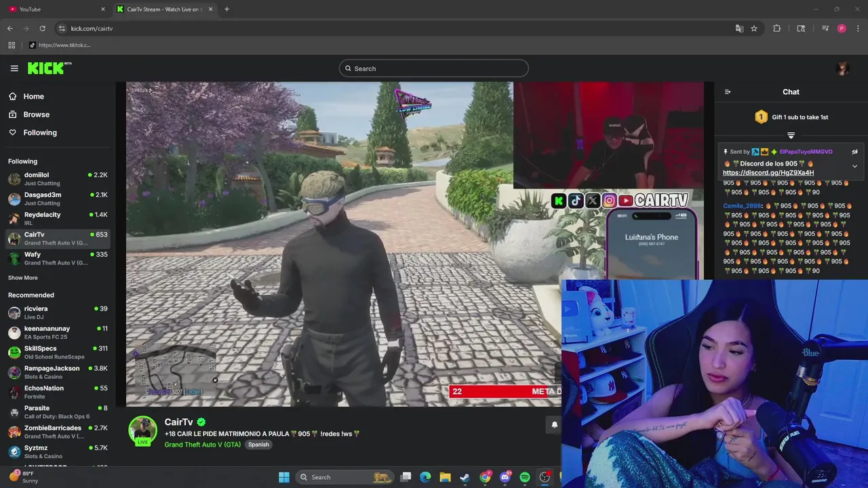Open the Chrome profile avatar P
868x488 pixels.
842,28
